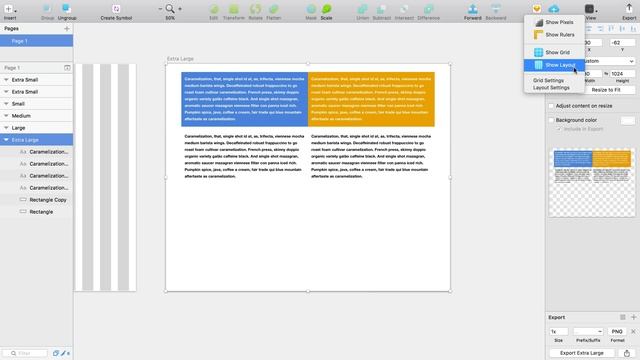640x360 pixels.
Task: Open Grid Settings from the menu
Action: [548, 80]
